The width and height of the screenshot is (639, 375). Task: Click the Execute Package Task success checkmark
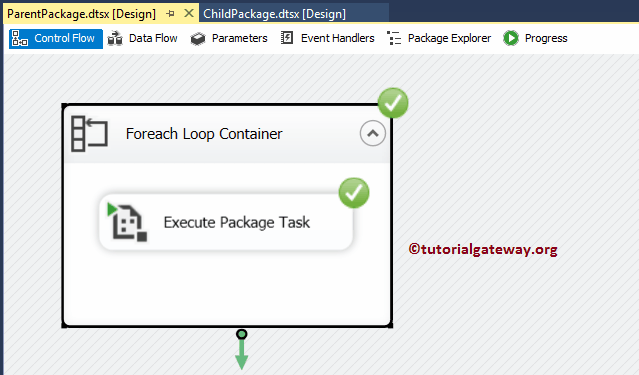coord(354,193)
